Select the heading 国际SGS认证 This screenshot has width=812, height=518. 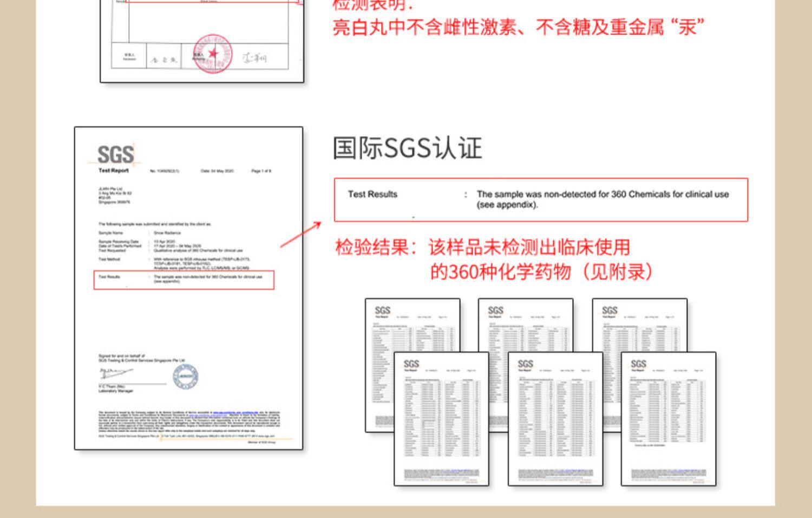coord(407,148)
